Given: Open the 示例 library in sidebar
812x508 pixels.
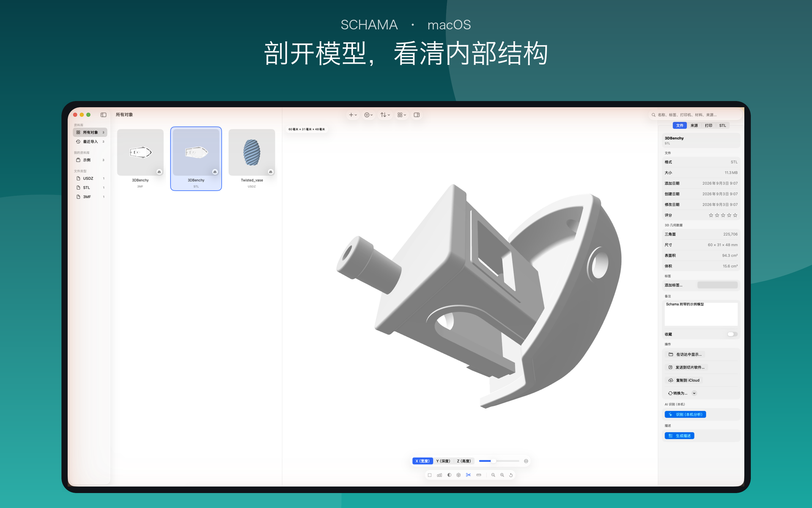Looking at the screenshot, I should (x=90, y=160).
